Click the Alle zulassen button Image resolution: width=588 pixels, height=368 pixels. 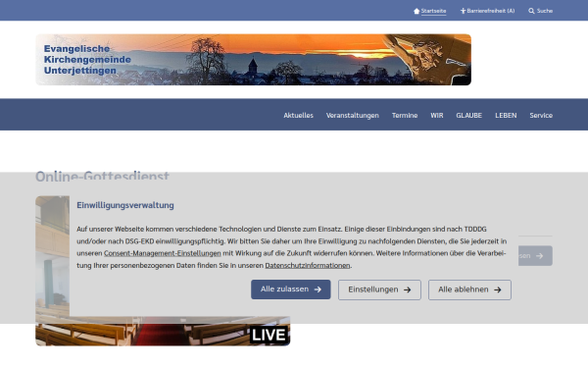[x=291, y=289]
